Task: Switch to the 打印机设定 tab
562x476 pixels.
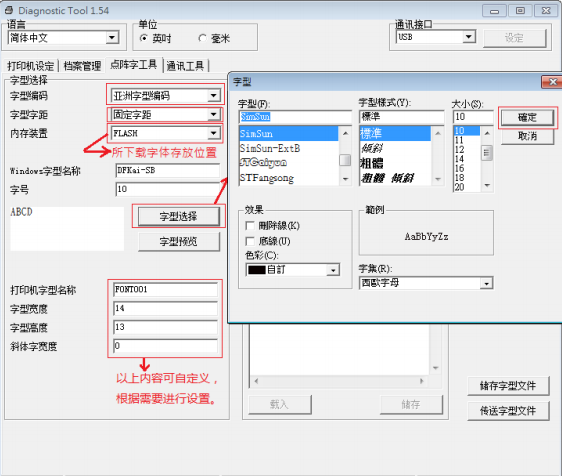Action: [x=30, y=66]
